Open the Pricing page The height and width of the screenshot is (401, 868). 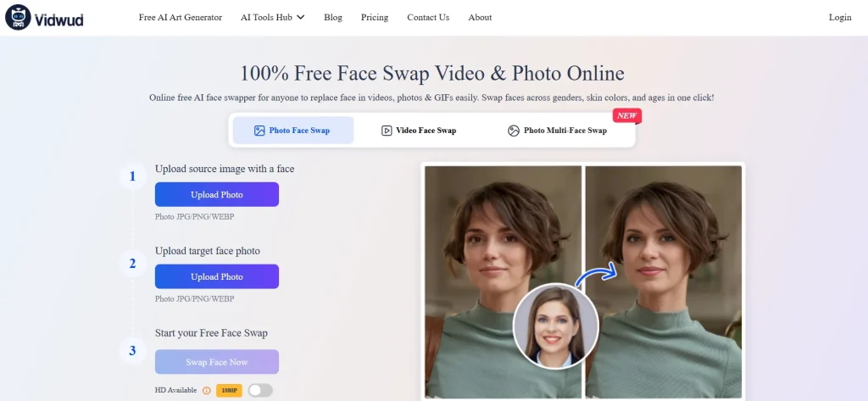click(x=375, y=17)
